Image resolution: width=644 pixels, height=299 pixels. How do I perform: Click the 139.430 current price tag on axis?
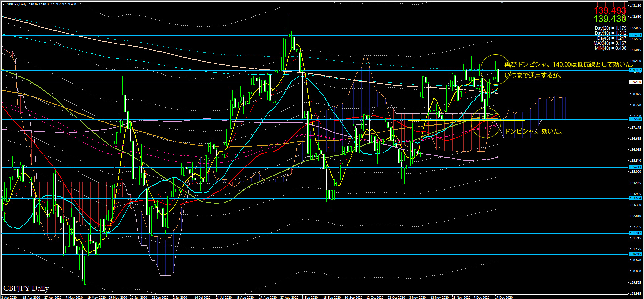tap(635, 82)
